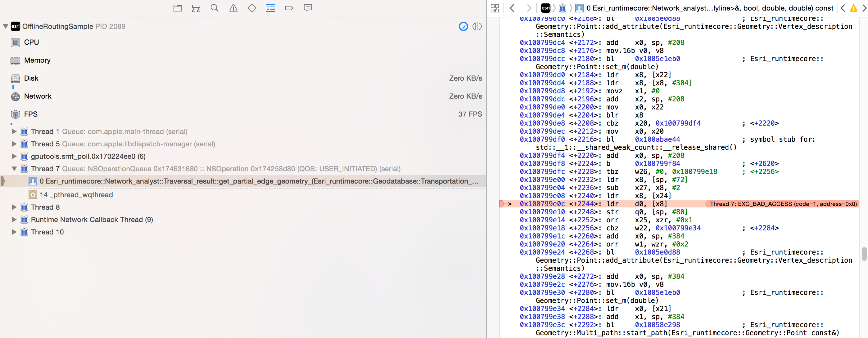Screen dimensions: 868x338
Task: Click the gear icon on frame 14
Action: 33,195
